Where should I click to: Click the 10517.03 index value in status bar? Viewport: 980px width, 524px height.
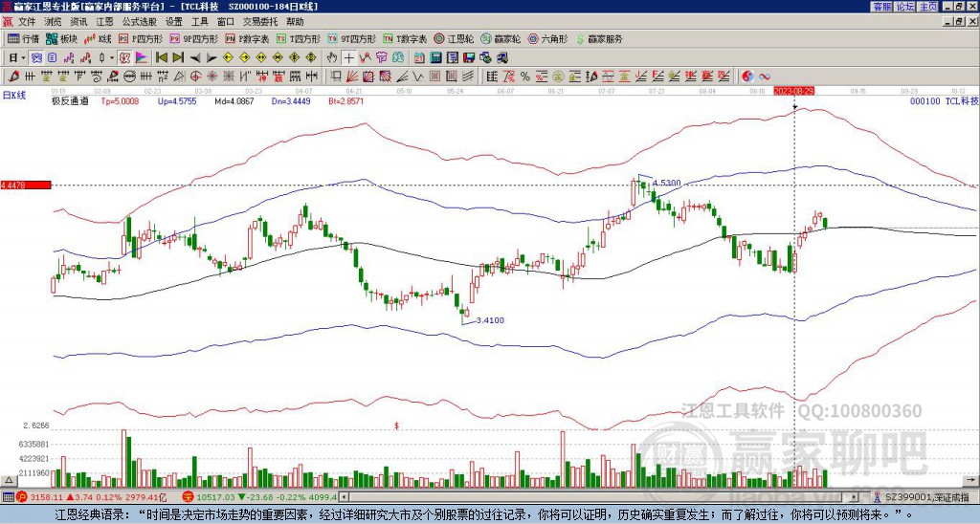(213, 497)
